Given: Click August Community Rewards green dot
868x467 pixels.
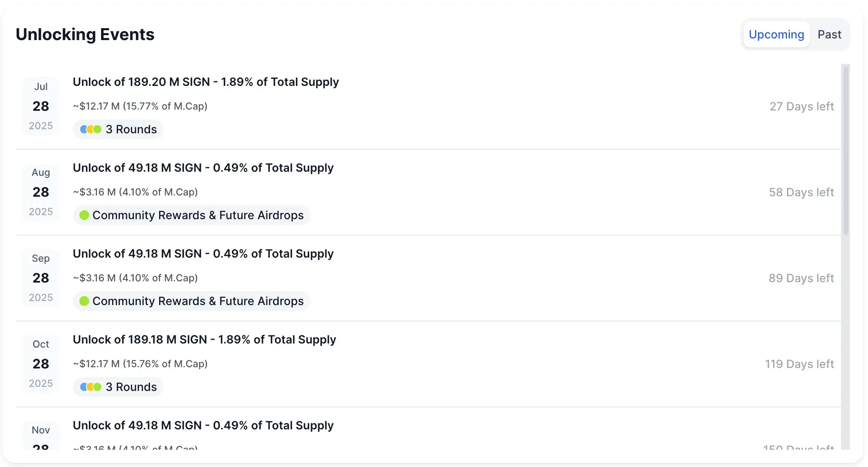Looking at the screenshot, I should click(x=84, y=215).
